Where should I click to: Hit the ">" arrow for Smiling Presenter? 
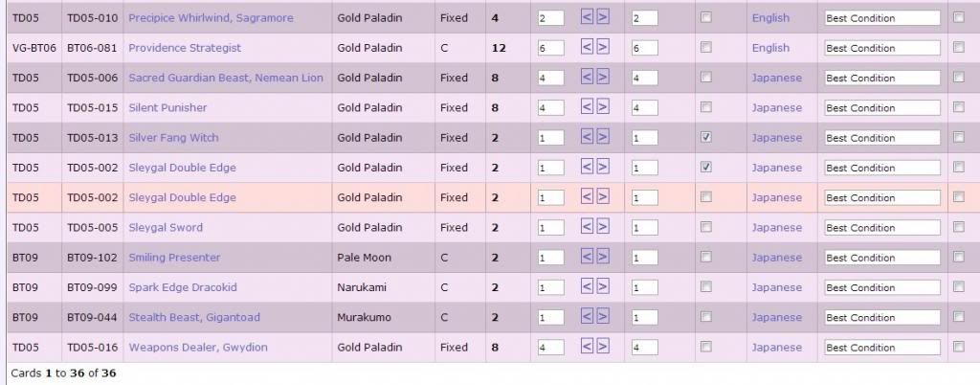pyautogui.click(x=603, y=258)
